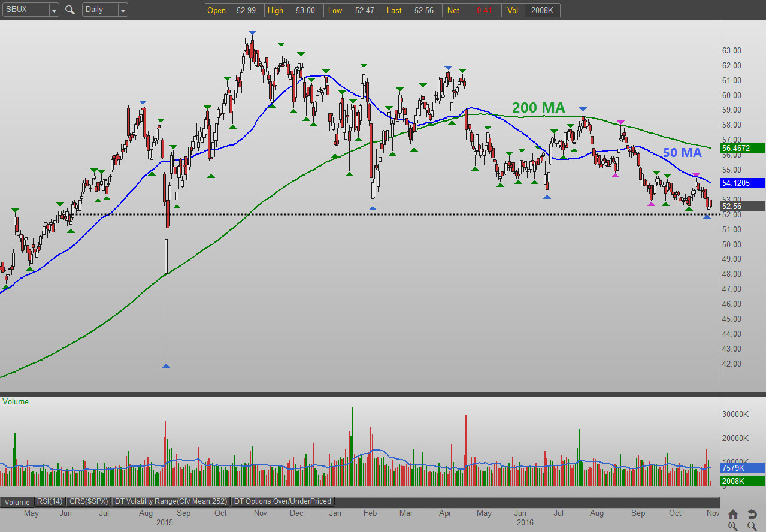766x532 pixels.
Task: Zoom in using the plus magnifier
Action: point(733,526)
